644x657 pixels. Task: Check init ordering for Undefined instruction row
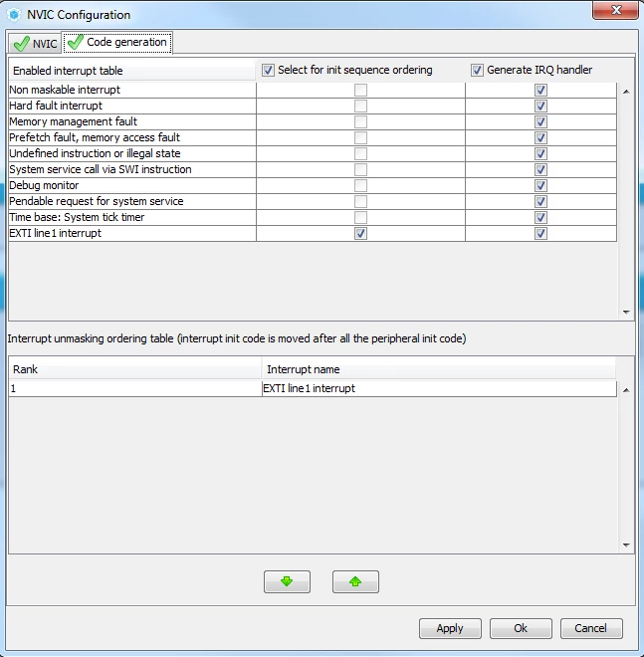[360, 153]
